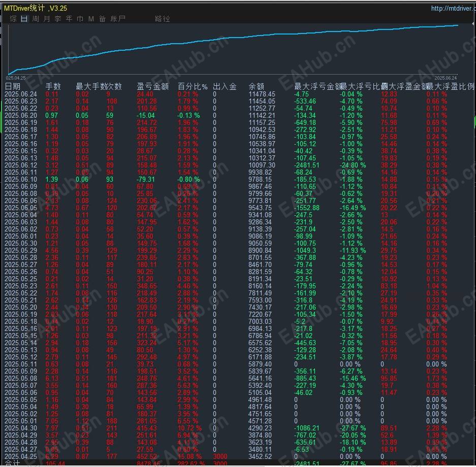Click the profit value 452.52
This screenshot has width=476, height=467.
[147, 457]
